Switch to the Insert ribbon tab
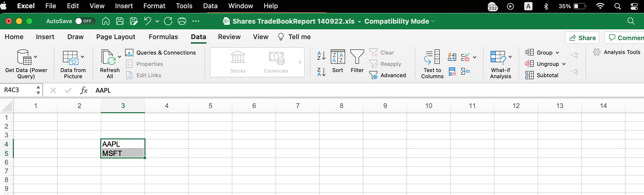Image resolution: width=644 pixels, height=195 pixels. (45, 37)
